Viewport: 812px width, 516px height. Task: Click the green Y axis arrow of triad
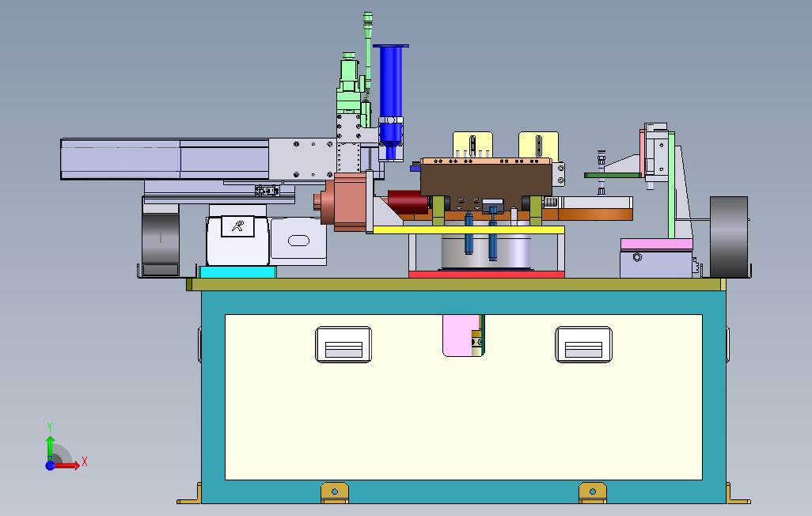50,448
